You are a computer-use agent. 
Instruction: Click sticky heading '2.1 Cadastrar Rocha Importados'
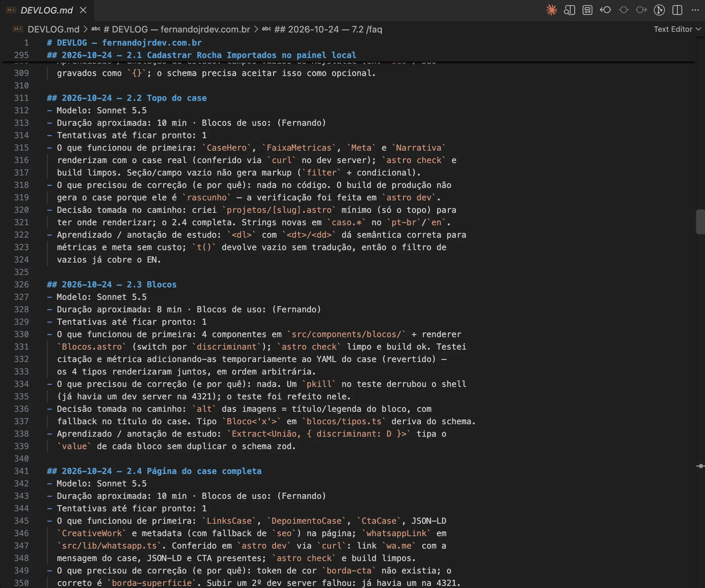tap(201, 55)
